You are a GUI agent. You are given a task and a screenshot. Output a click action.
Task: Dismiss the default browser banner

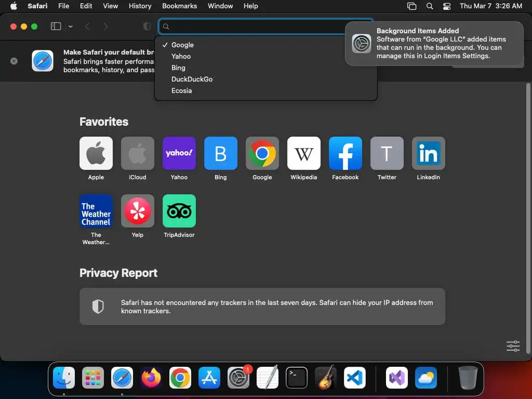14,61
